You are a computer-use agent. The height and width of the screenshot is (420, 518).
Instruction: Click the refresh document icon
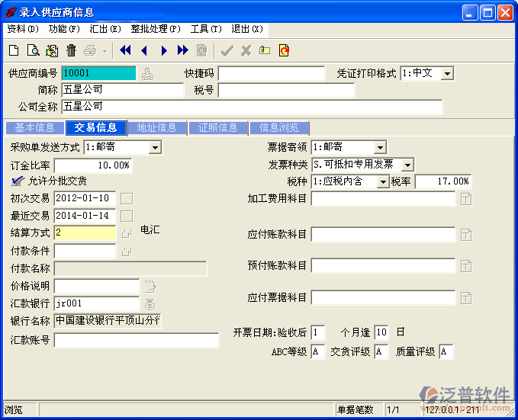[x=284, y=50]
